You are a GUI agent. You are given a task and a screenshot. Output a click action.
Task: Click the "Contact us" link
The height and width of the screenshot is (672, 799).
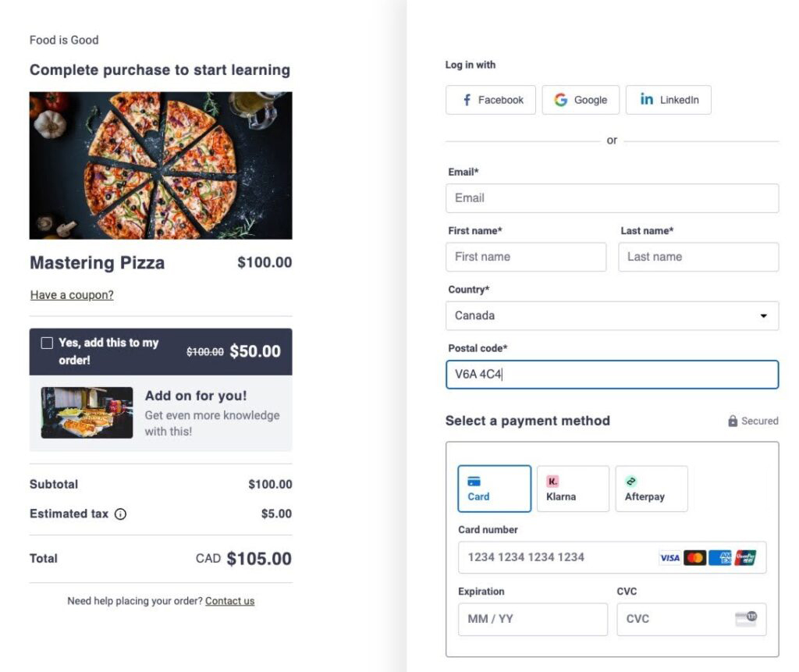[x=229, y=601]
